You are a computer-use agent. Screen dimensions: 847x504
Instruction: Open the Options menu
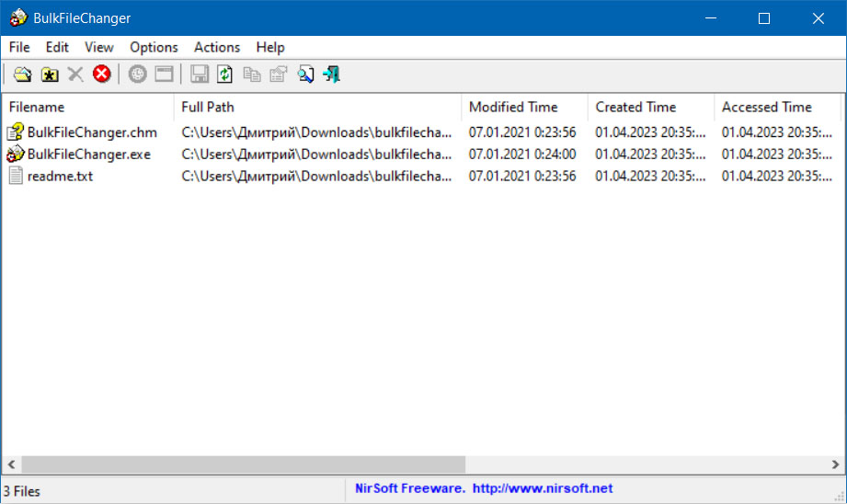154,48
